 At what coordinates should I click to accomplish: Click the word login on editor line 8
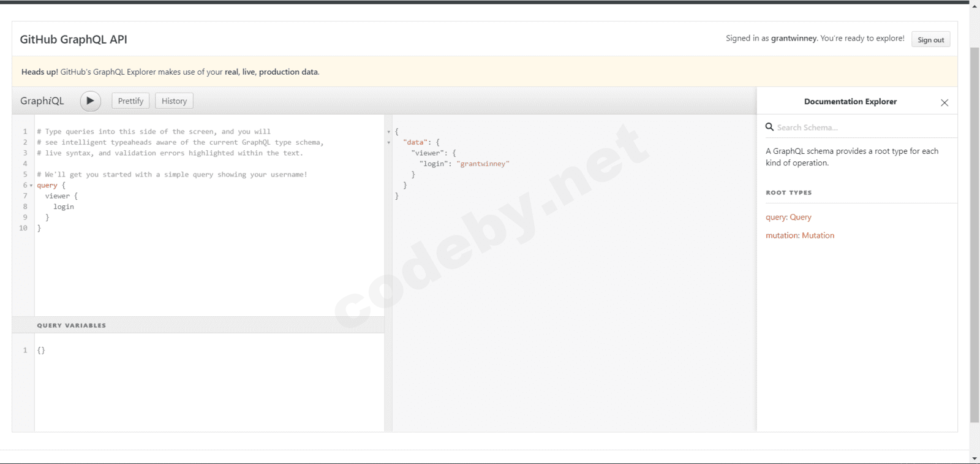point(64,207)
